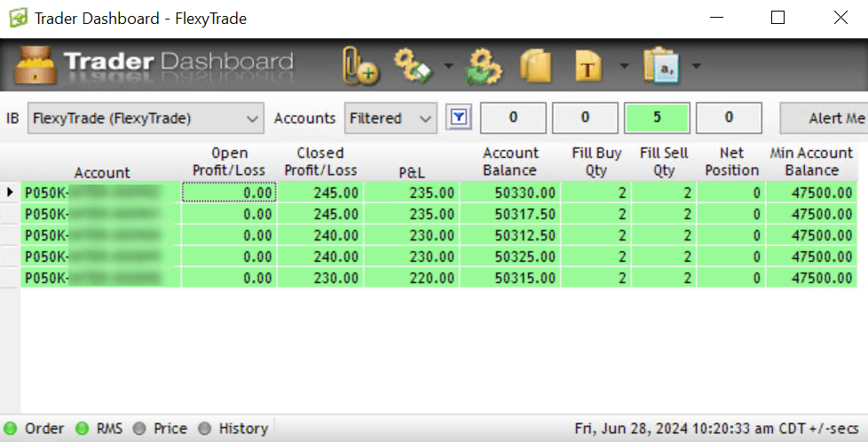Click the second counter box showing 0
The height and width of the screenshot is (442, 868).
[x=585, y=117]
